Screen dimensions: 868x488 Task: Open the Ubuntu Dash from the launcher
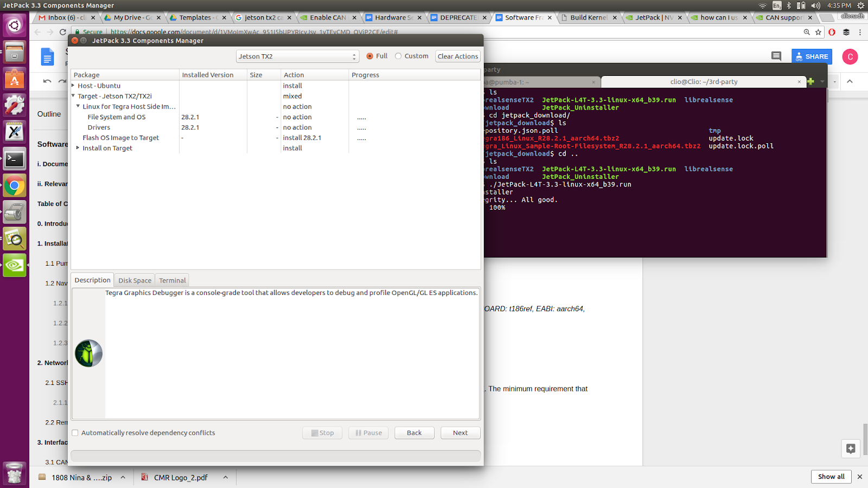pos(15,25)
